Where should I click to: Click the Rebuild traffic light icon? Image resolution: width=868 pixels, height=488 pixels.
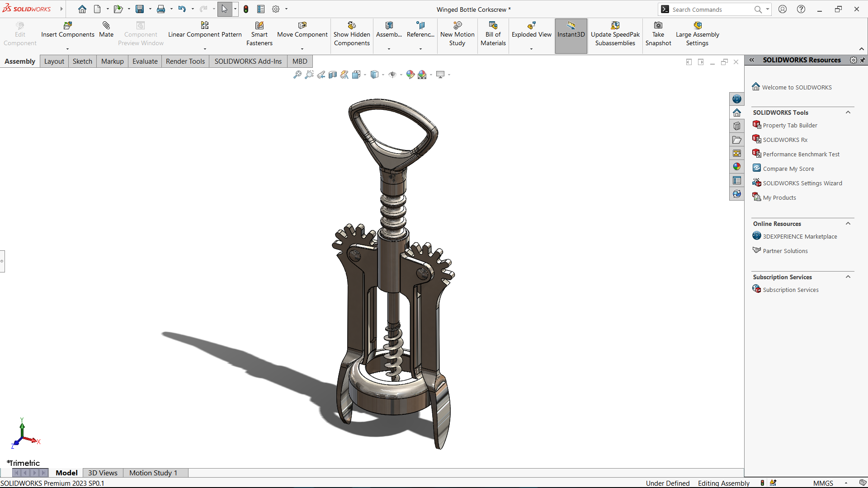click(x=246, y=9)
